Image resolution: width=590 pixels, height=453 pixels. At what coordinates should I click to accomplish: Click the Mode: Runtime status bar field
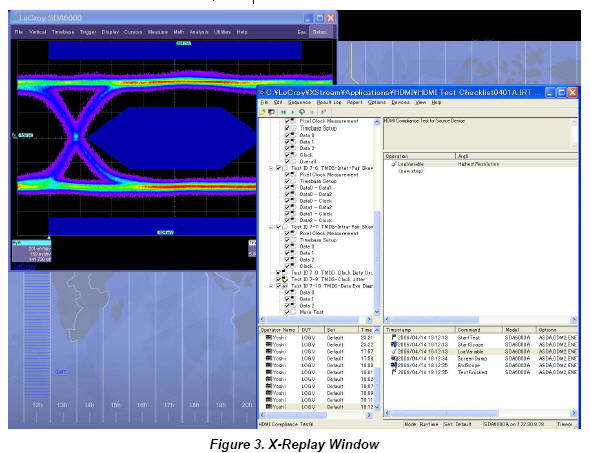pos(421,424)
